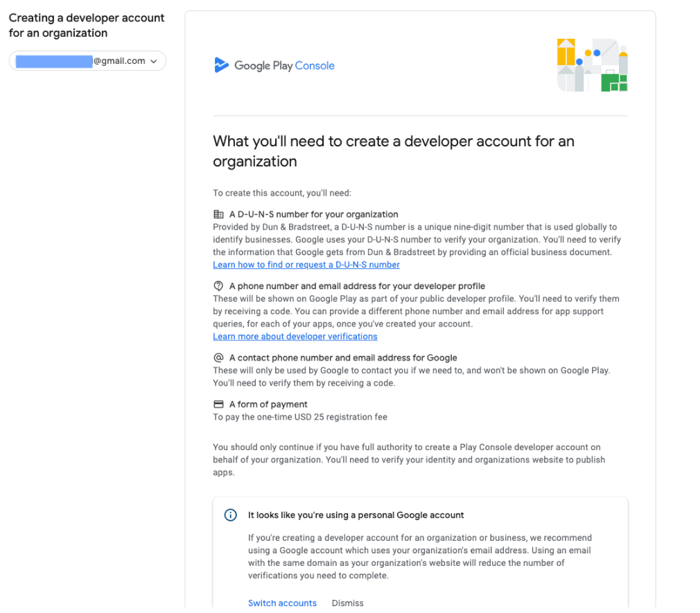700x613 pixels.
Task: Click the main heading about developer account requirements
Action: 393,151
